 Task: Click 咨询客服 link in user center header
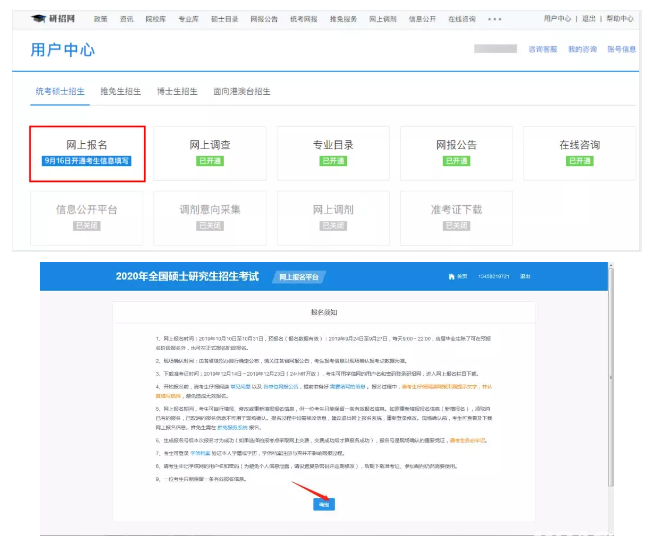[x=543, y=49]
